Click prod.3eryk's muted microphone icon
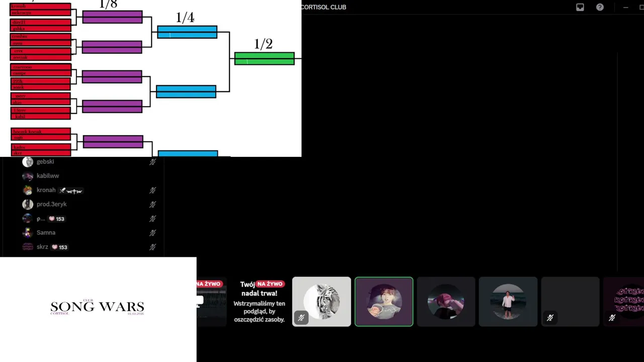 click(152, 205)
